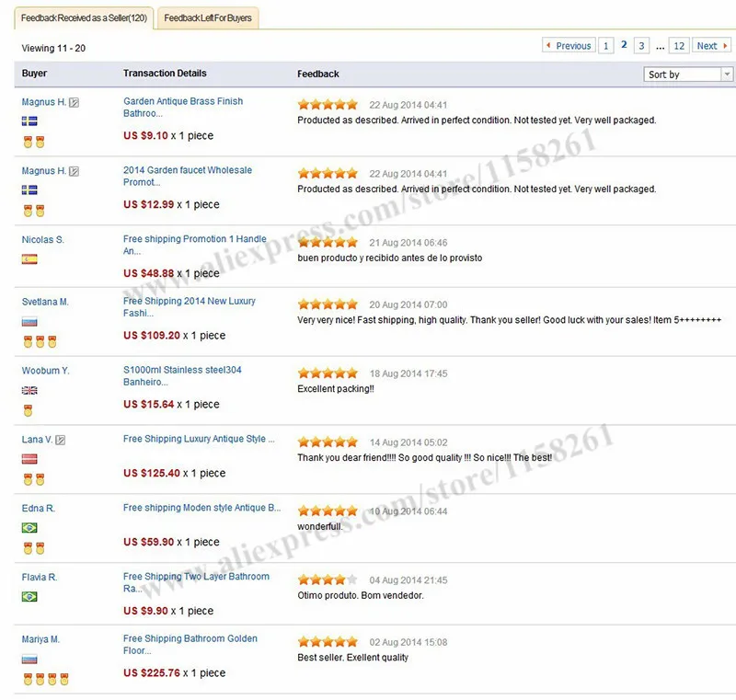Open Free shipping Moden style Antique link
This screenshot has height=700, width=736.
click(x=201, y=508)
